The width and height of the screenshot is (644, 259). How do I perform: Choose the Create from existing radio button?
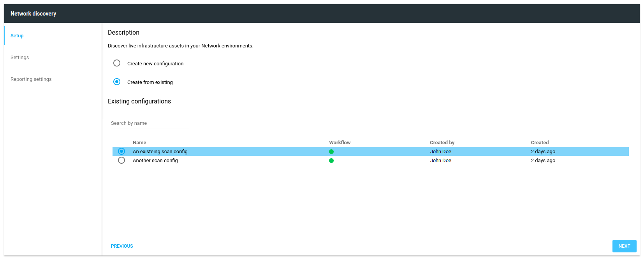(x=117, y=82)
